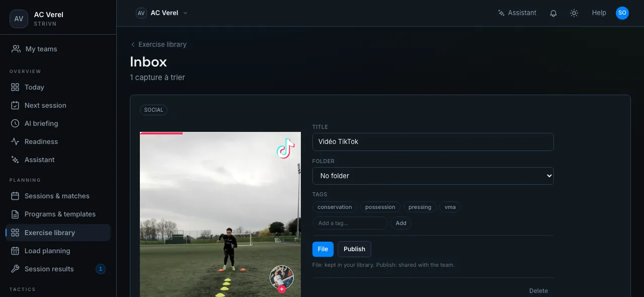Open Help in top bar
The width and height of the screenshot is (644, 297).
click(x=599, y=13)
